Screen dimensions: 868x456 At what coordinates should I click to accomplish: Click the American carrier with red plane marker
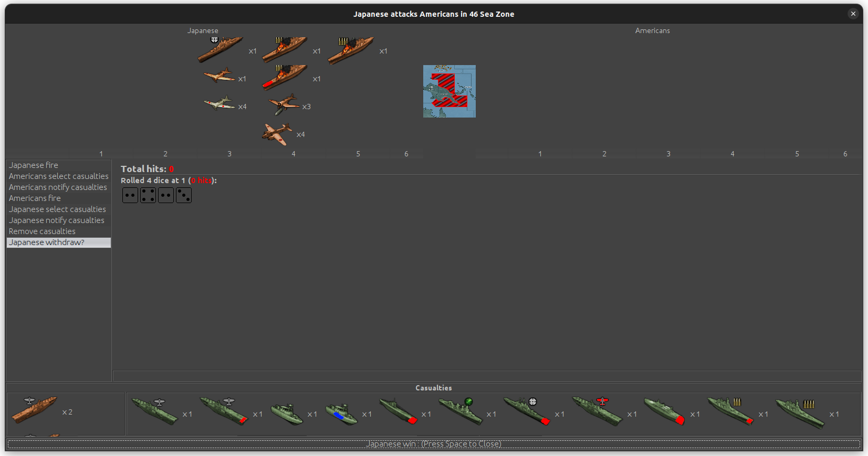pyautogui.click(x=597, y=411)
